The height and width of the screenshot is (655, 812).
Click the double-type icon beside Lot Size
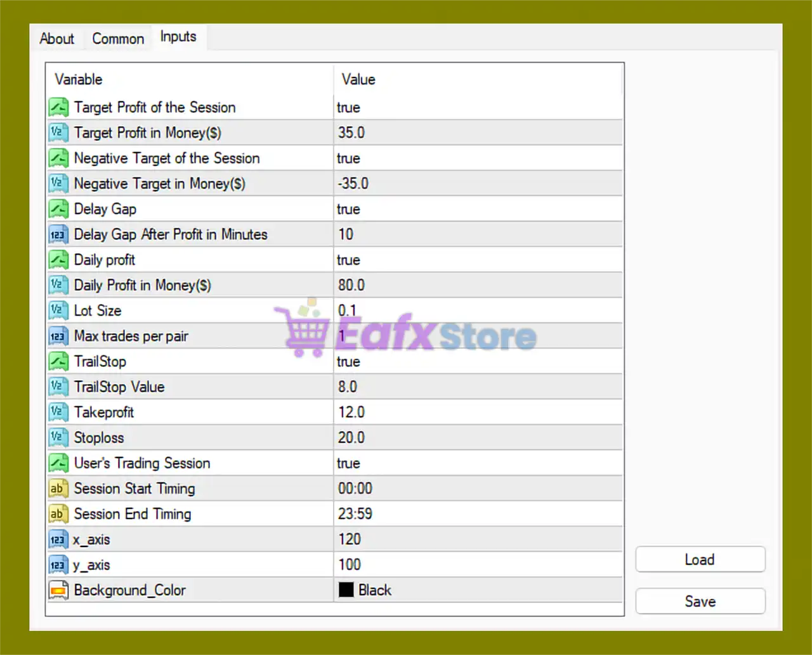58,310
